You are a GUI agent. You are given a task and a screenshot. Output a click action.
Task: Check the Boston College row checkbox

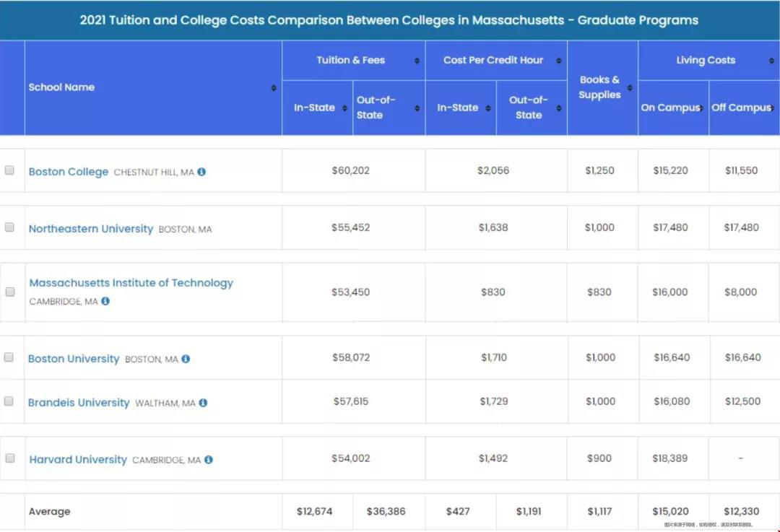tap(9, 170)
